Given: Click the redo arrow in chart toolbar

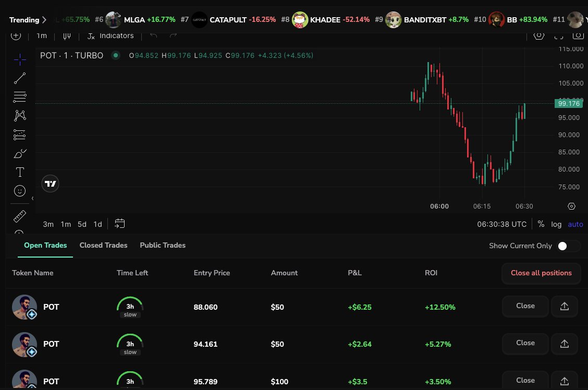Looking at the screenshot, I should (x=173, y=35).
